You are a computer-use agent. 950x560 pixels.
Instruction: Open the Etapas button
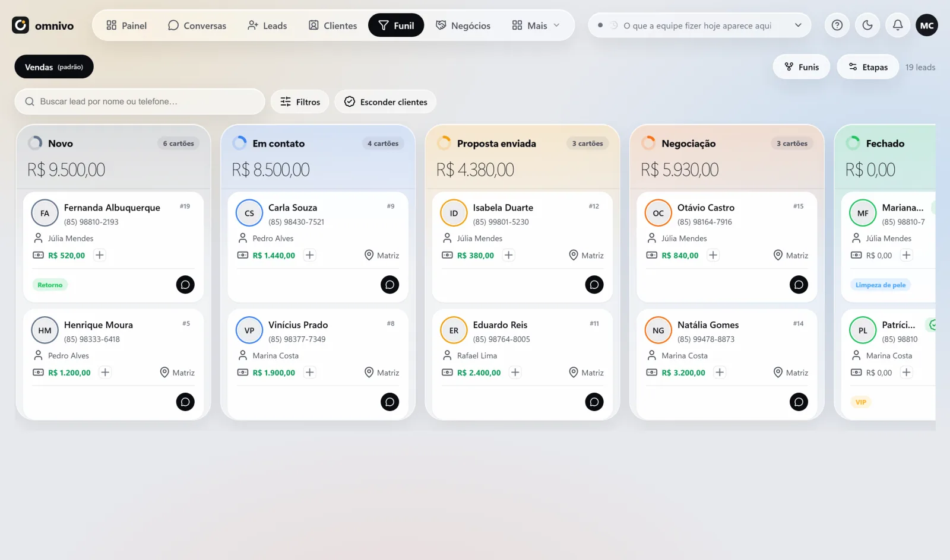(868, 67)
